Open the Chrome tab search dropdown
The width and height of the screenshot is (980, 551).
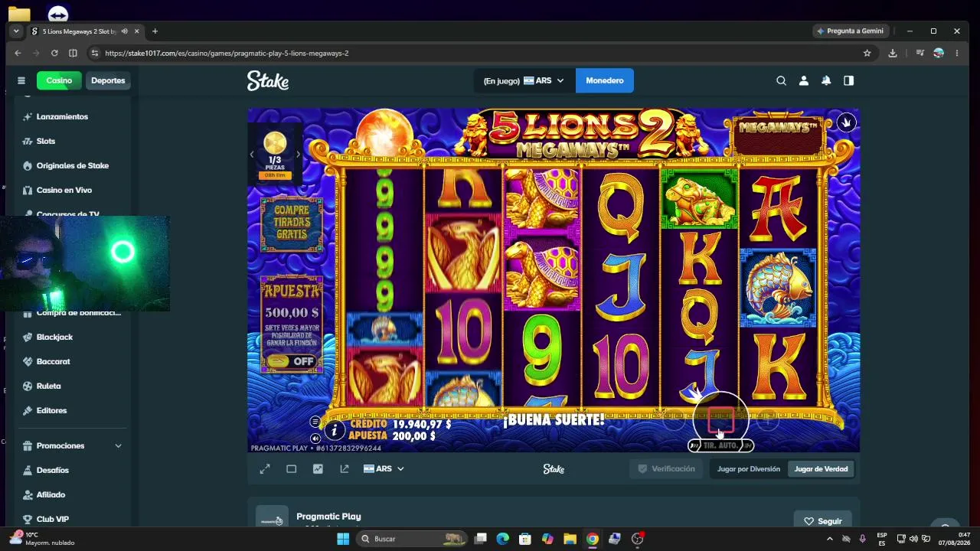[16, 31]
